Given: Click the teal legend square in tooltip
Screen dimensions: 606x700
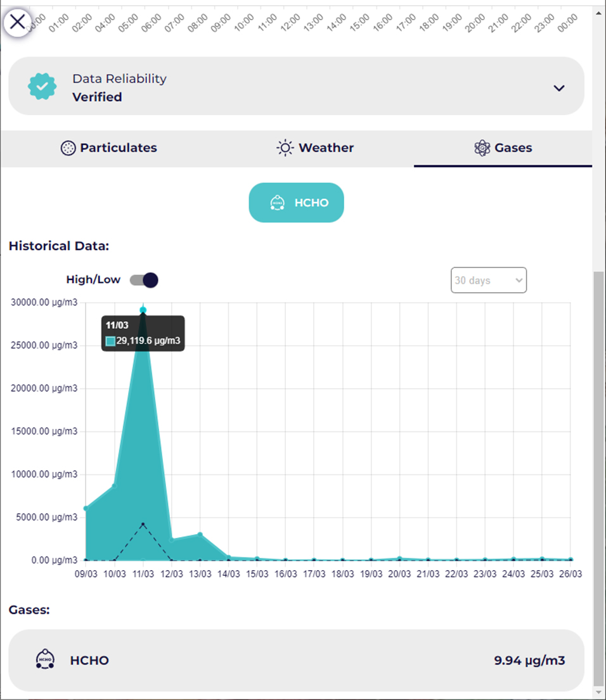Looking at the screenshot, I should tap(110, 341).
